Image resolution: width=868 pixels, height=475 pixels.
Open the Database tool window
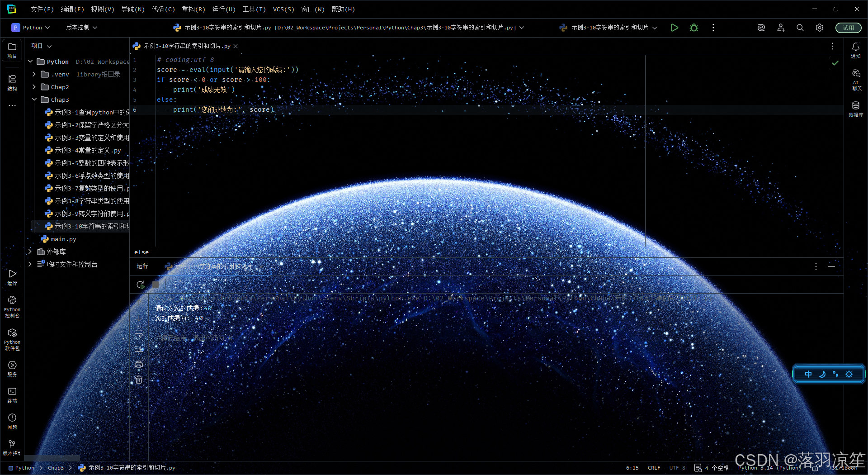855,109
